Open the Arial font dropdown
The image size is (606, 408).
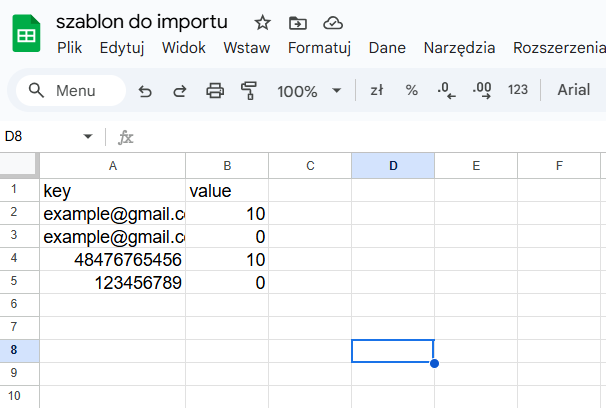pos(574,91)
